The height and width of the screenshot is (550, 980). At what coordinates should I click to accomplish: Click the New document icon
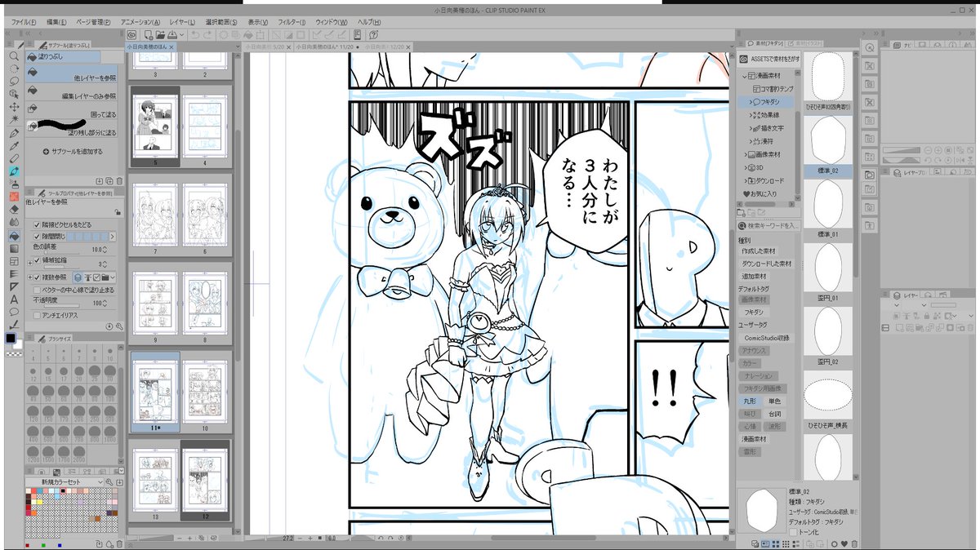tap(148, 34)
